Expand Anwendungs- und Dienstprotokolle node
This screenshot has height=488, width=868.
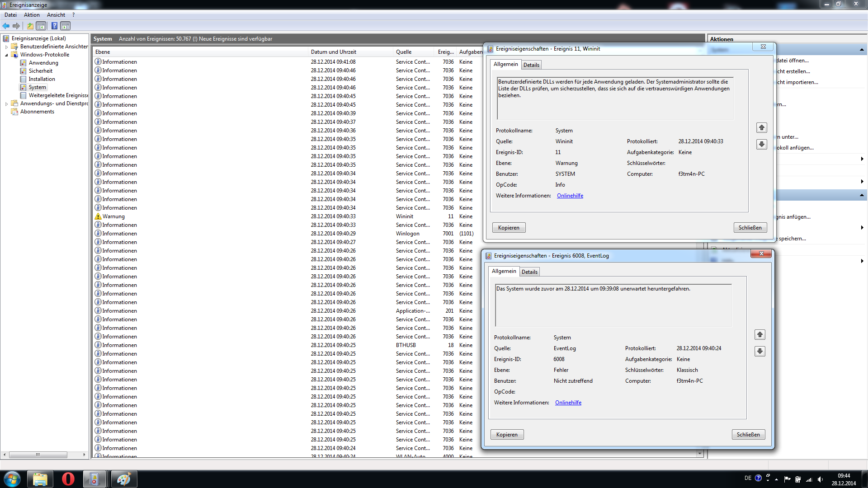[6, 103]
